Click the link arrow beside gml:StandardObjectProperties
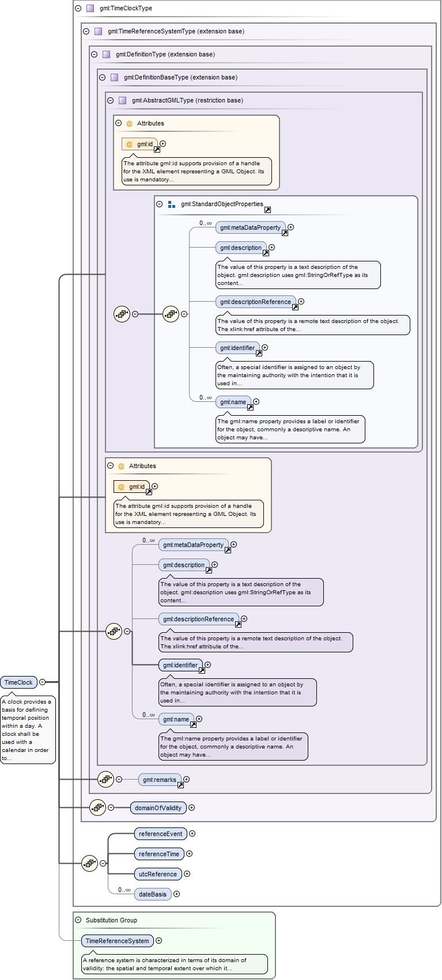The image size is (442, 980). pos(267,210)
